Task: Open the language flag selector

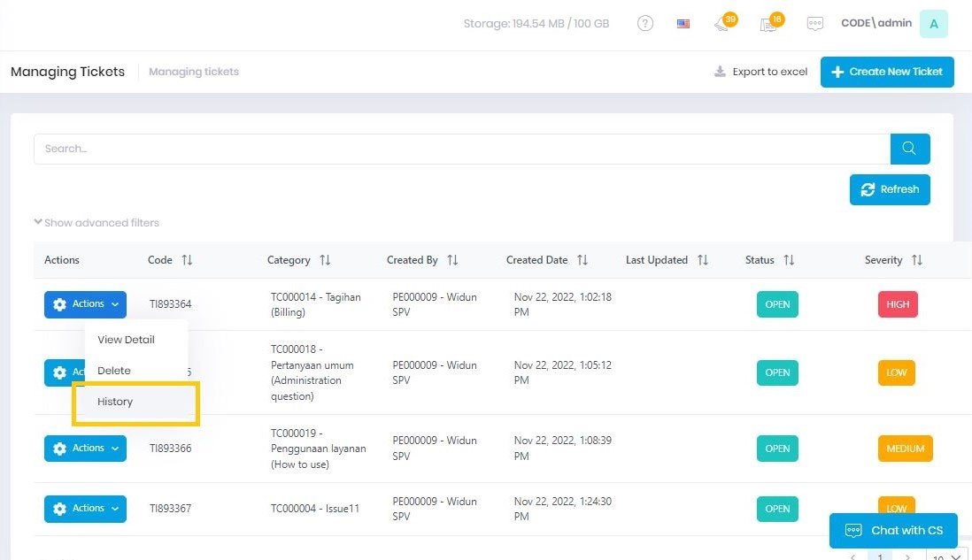Action: pos(683,24)
